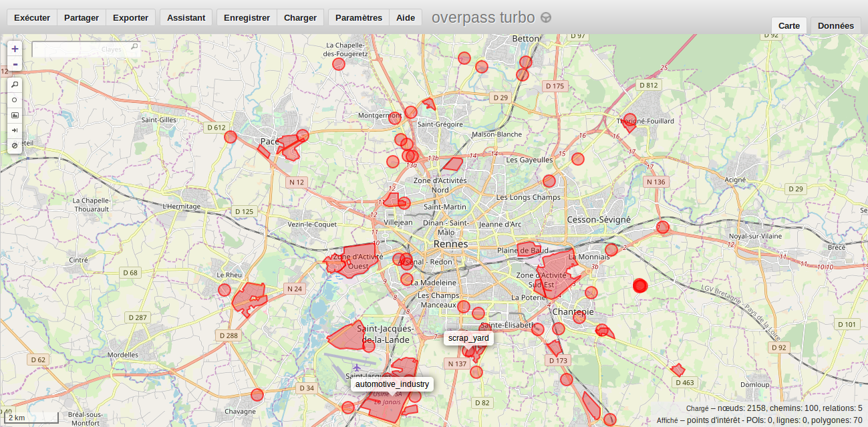This screenshot has height=427, width=868.
Task: Launch the Assistant query wizard
Action: tap(186, 17)
